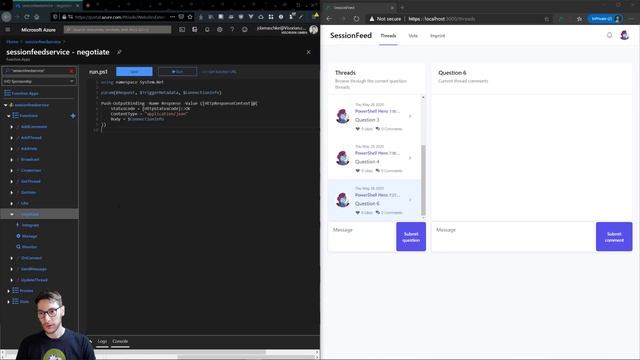The image size is (640, 360).
Task: Add new function with plus icon
Action: [73, 116]
